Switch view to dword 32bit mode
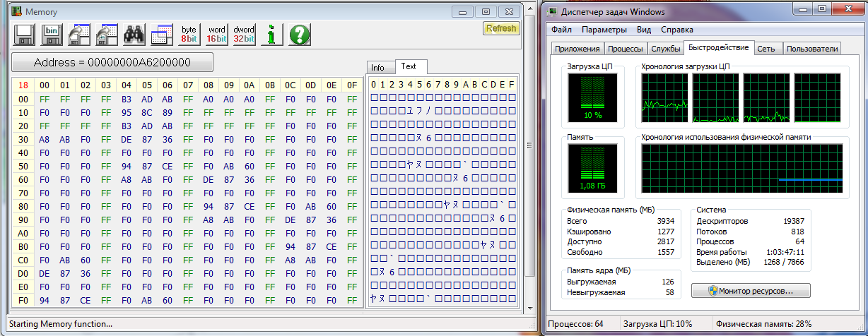868x336 pixels. click(x=243, y=35)
